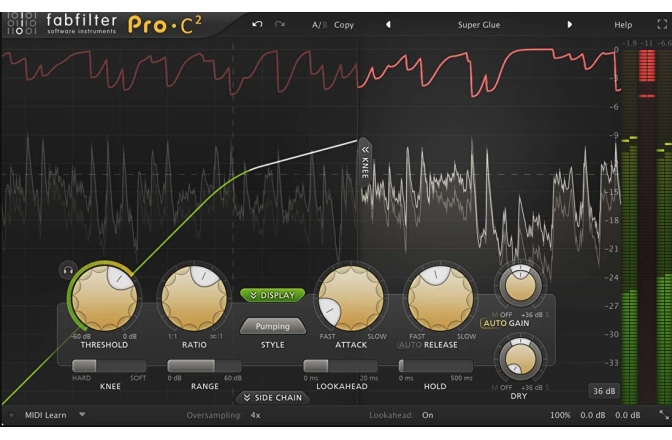Toggle the MIDI Learn indicator dot
Image resolution: width=672 pixels, height=440 pixels.
click(x=11, y=415)
